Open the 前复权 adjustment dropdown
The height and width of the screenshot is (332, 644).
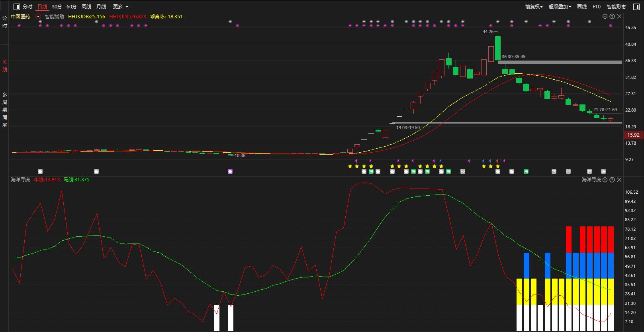point(534,7)
